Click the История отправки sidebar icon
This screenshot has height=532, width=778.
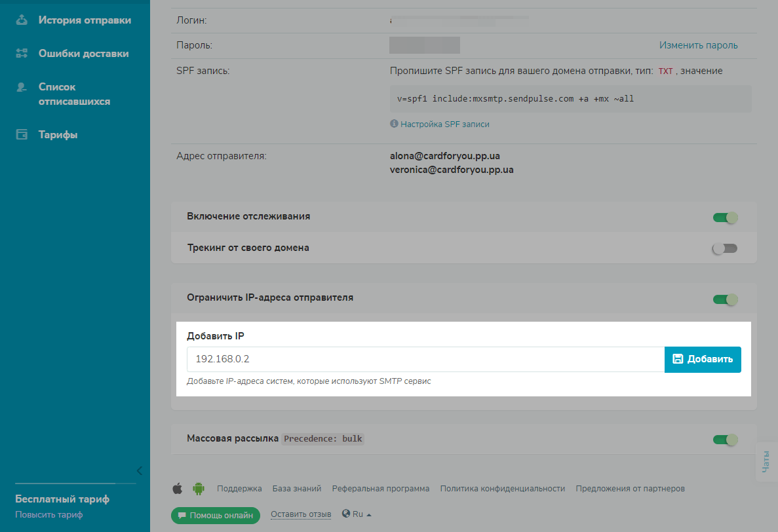click(x=22, y=20)
